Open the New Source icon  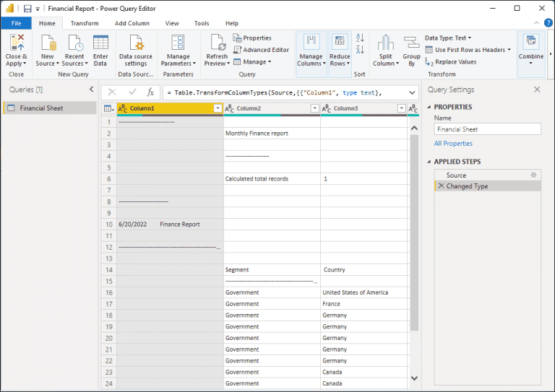48,43
